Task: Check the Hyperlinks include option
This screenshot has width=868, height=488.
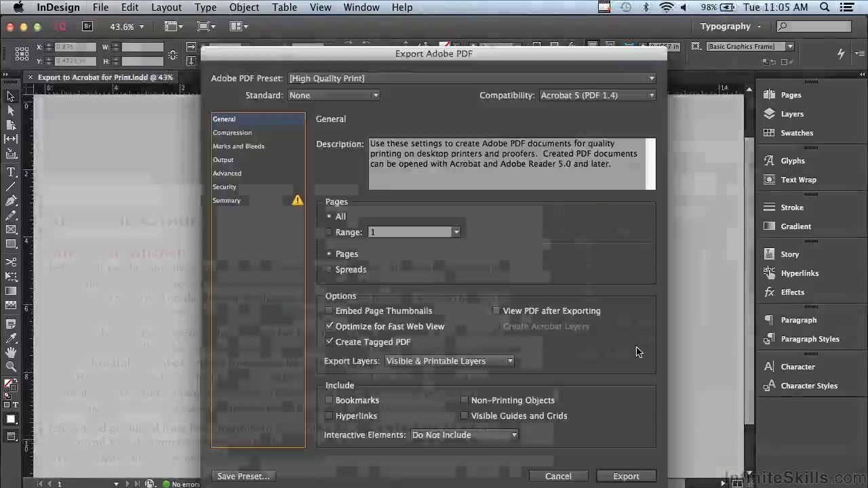Action: tap(329, 415)
